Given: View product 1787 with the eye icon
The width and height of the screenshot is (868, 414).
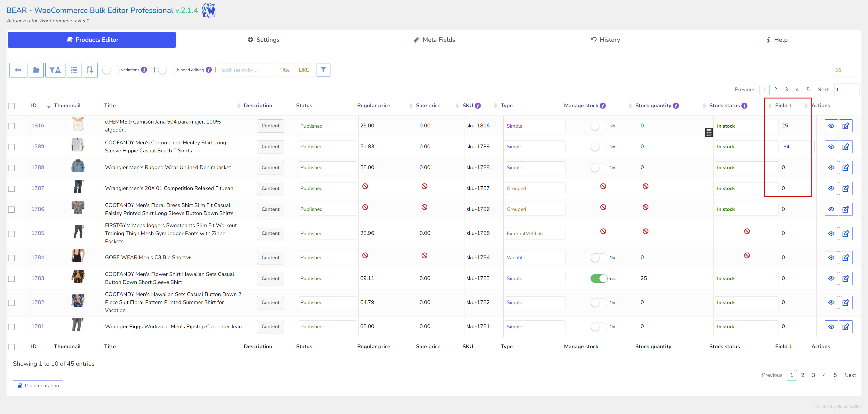Looking at the screenshot, I should (x=831, y=189).
